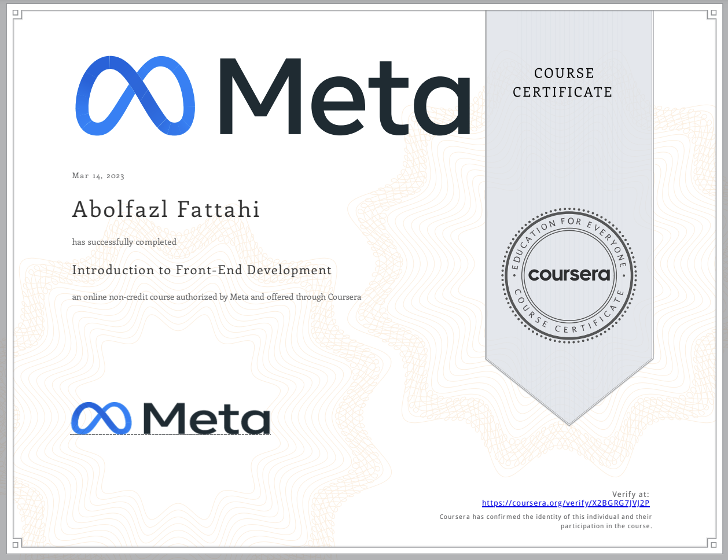Click the large Meta infinity logo symbol
The image size is (728, 560).
click(135, 96)
